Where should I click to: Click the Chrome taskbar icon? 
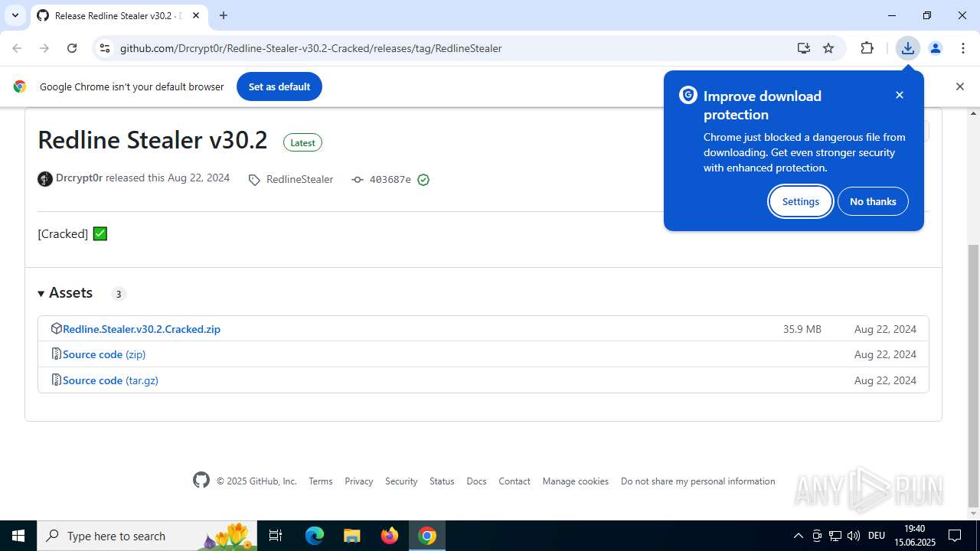(x=427, y=536)
